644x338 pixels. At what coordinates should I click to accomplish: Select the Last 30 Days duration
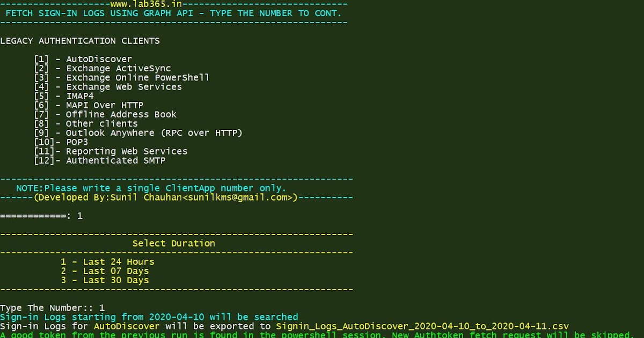tap(104, 280)
